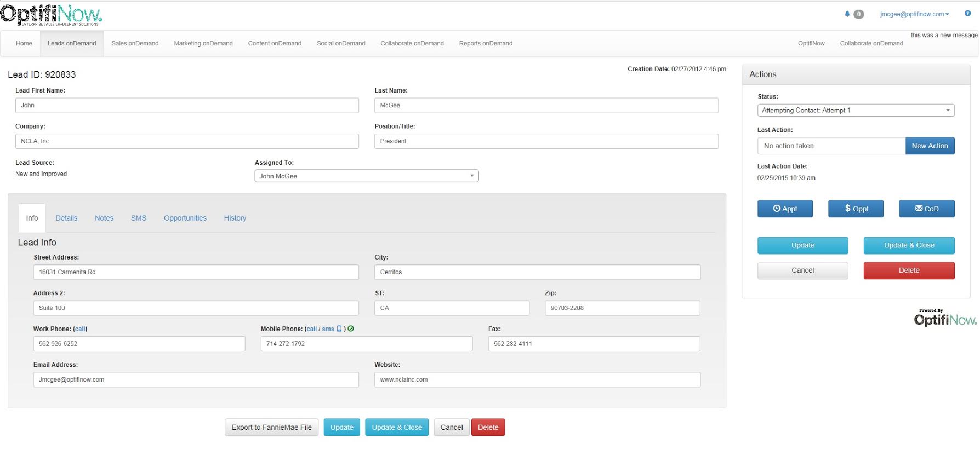Open Reports onDemand menu
This screenshot has width=980, height=461.
point(486,43)
